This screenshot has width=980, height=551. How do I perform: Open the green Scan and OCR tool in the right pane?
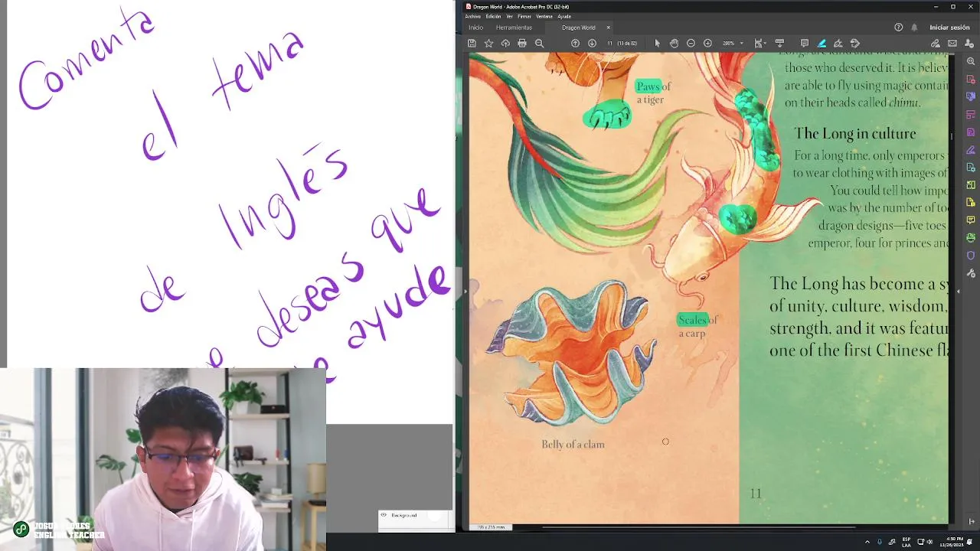pyautogui.click(x=971, y=238)
